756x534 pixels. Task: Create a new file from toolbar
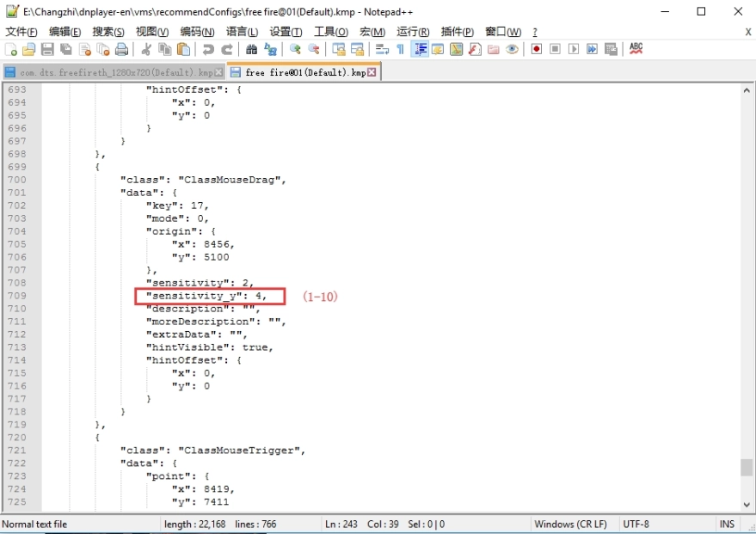coord(10,49)
